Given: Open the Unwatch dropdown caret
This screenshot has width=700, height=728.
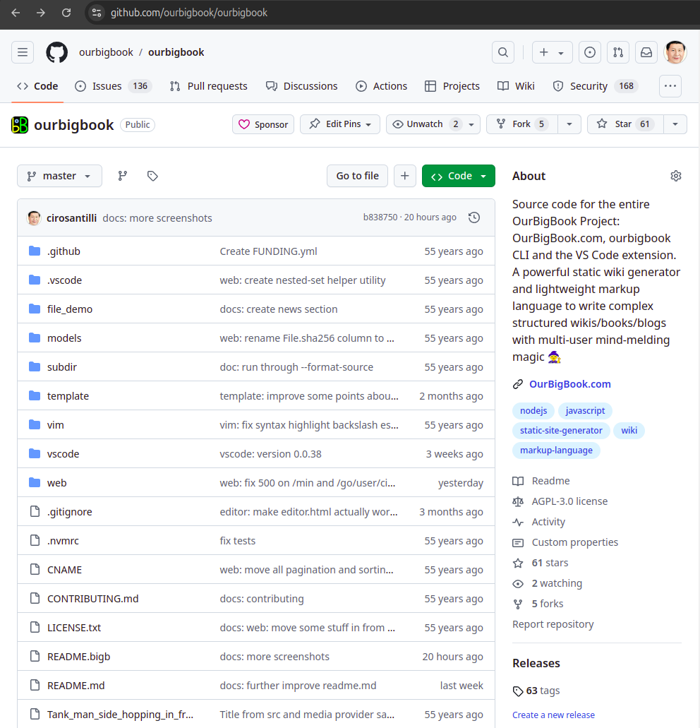Looking at the screenshot, I should pos(471,124).
